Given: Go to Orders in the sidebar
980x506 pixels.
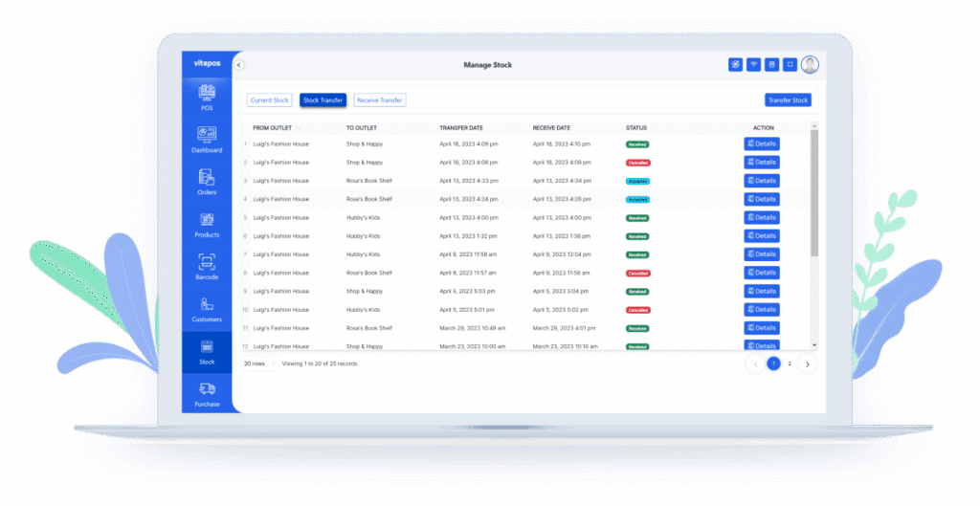Looking at the screenshot, I should coord(207,183).
